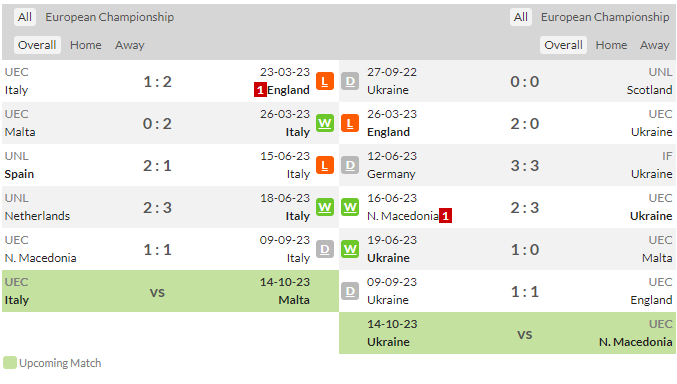Click the D badge for Ukraine vs Scotland 27-09-22
The height and width of the screenshot is (384, 677).
[350, 81]
